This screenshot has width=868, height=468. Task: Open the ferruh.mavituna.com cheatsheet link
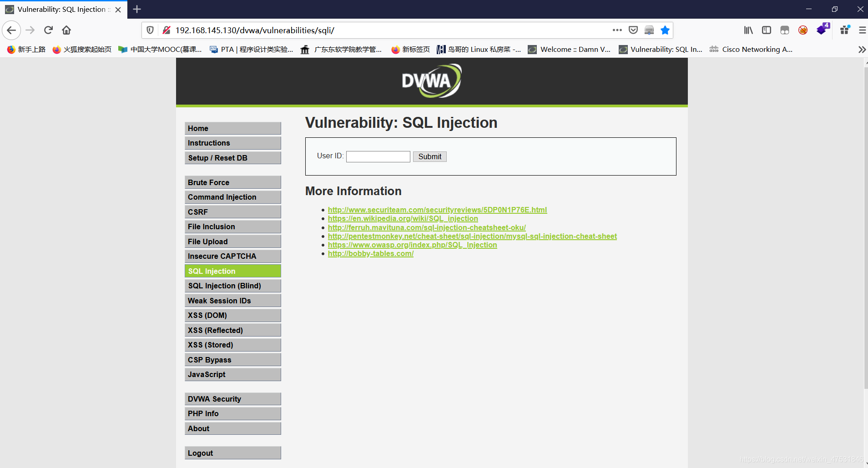point(427,227)
